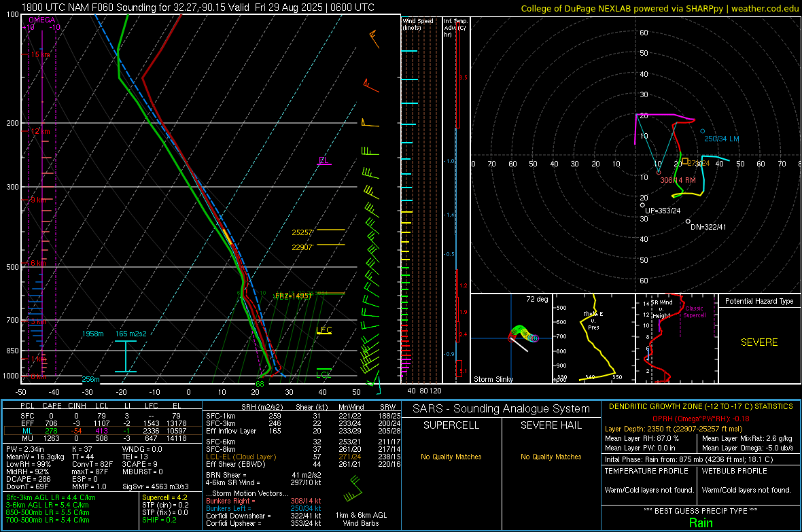Click the Eff Shear (EBWD) row
Viewport: 802px width, 532px height.
tap(303, 465)
